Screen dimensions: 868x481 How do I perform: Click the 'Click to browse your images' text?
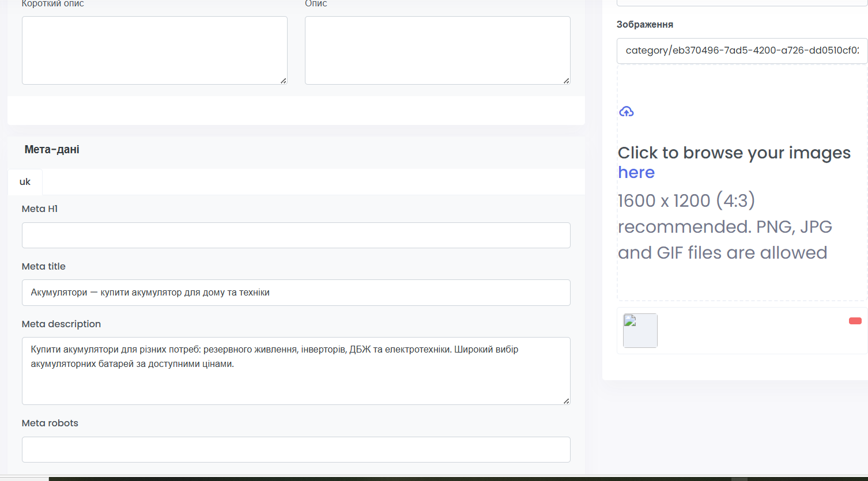[734, 153]
